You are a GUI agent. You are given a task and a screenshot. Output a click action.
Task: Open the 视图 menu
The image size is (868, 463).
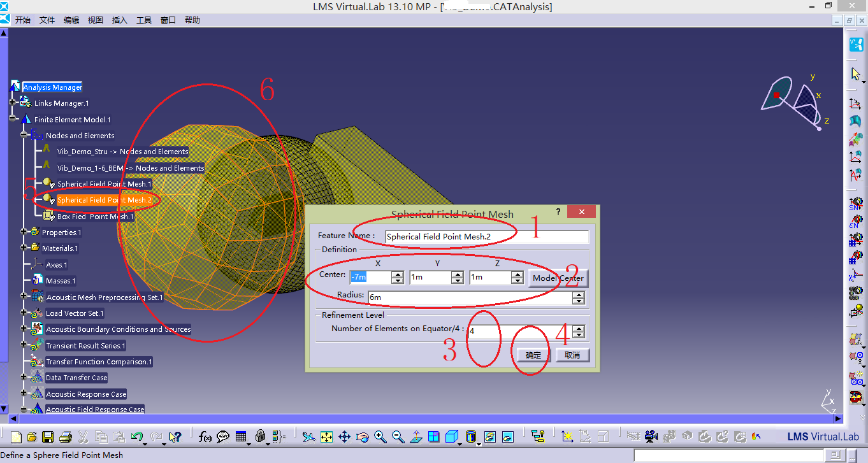click(x=94, y=20)
